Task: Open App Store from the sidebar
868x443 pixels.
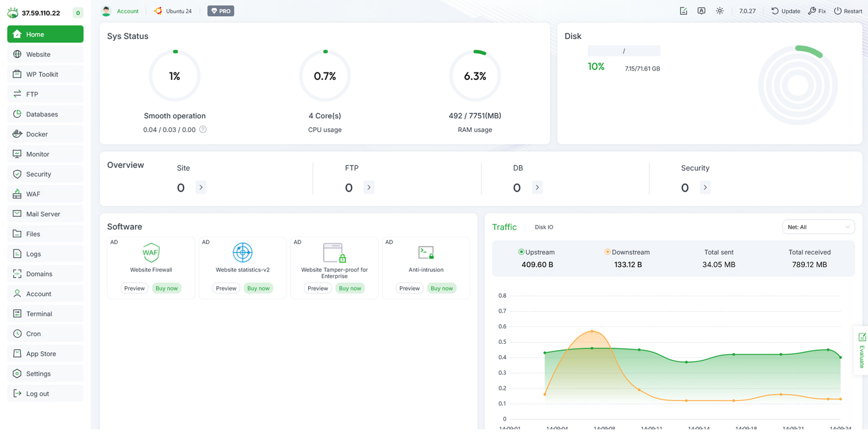Action: [x=45, y=354]
